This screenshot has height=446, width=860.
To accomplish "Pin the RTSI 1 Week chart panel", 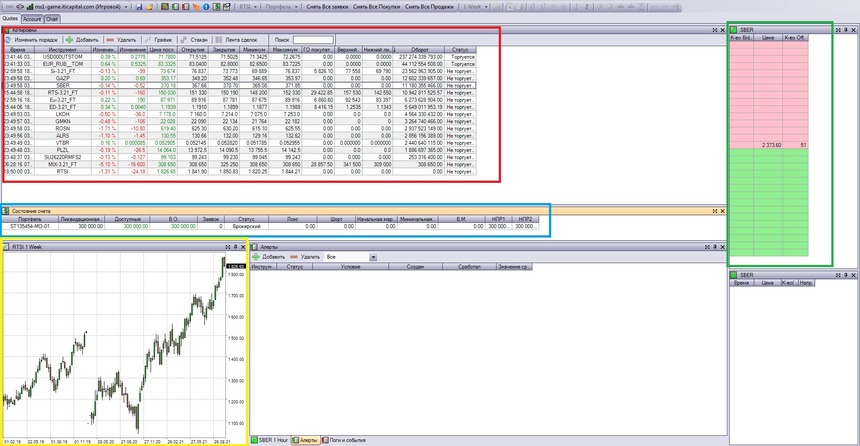I will pyautogui.click(x=236, y=247).
